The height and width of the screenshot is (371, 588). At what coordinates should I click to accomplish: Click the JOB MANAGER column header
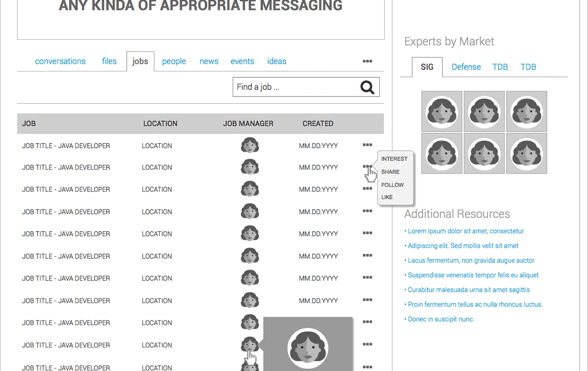click(248, 124)
